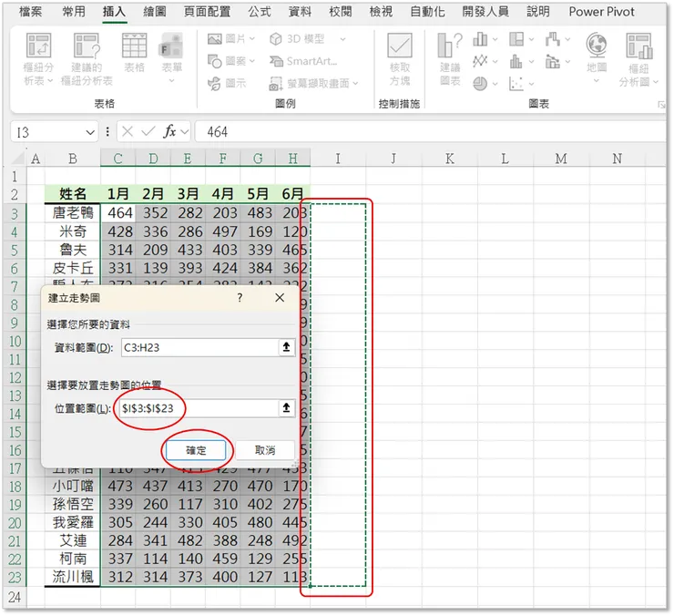Click the Icons (圖示) button in ribbon
Viewport: 674px width, 616px height.
pos(228,83)
